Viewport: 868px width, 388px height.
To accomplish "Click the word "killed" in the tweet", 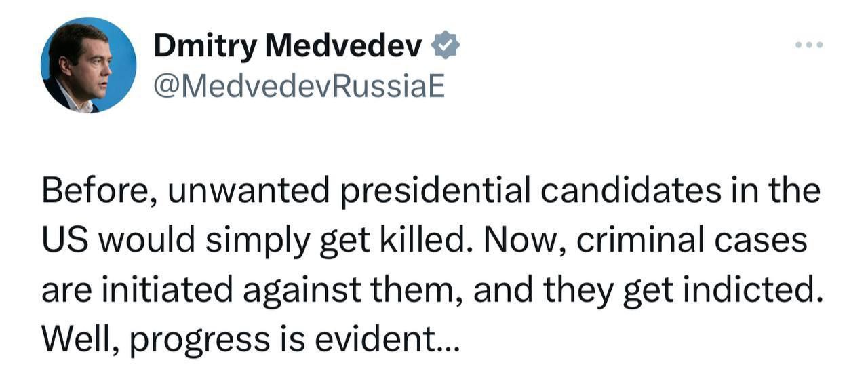I will 425,241.
